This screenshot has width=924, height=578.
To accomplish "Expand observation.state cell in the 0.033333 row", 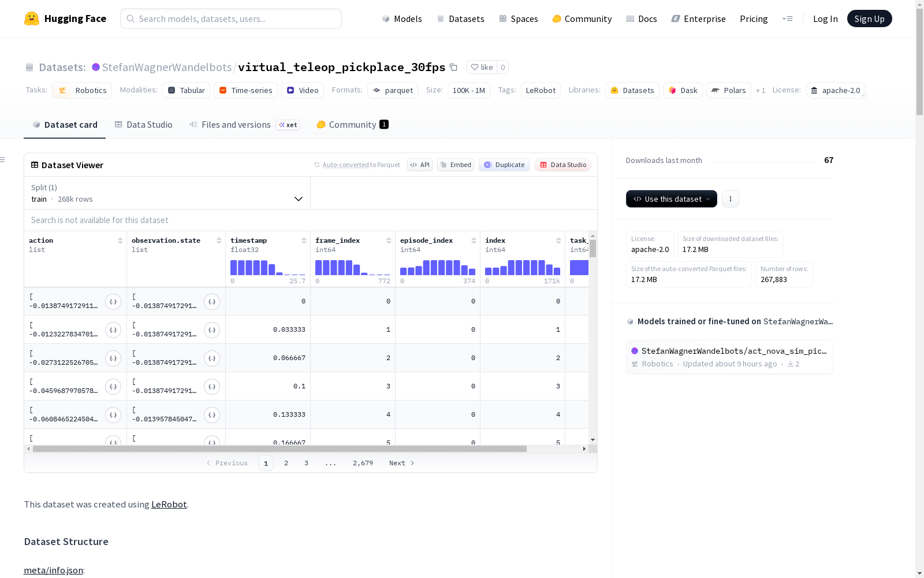I will (212, 330).
